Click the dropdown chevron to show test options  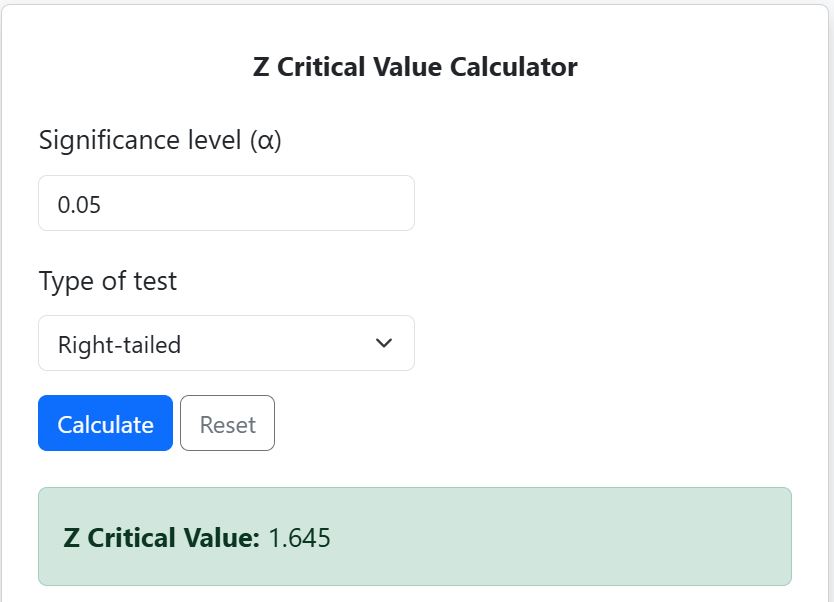383,343
